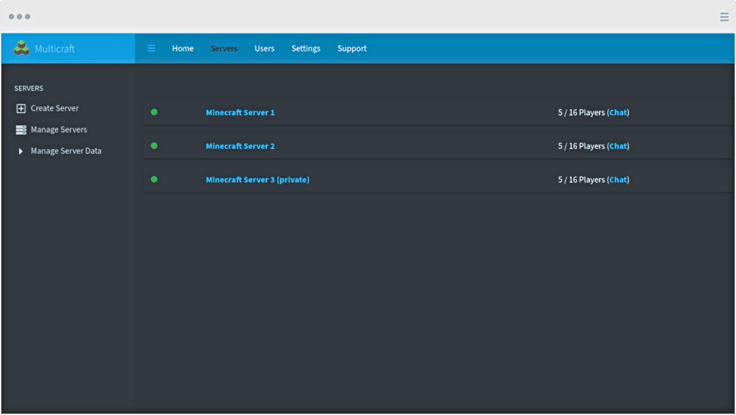
Task: Click the SERVERS sidebar heading
Action: click(x=29, y=88)
